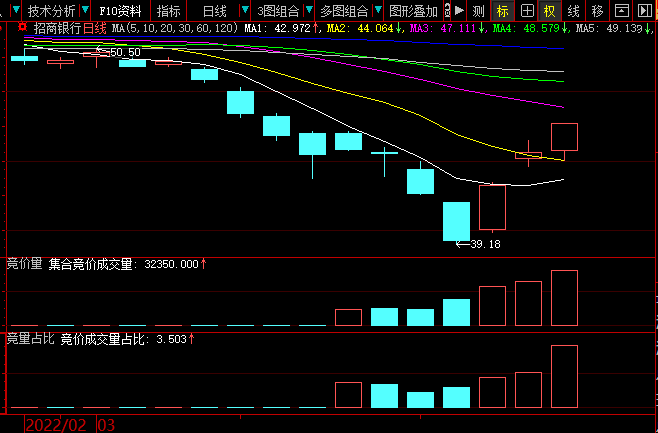This screenshot has height=433, width=658.
Task: Toggle the highlighted 标 marker button
Action: click(502, 11)
